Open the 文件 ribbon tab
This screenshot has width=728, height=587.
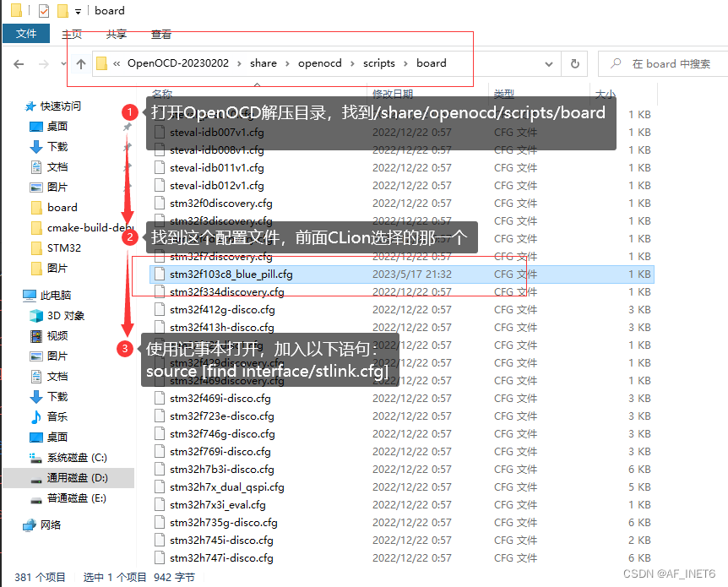coord(26,34)
